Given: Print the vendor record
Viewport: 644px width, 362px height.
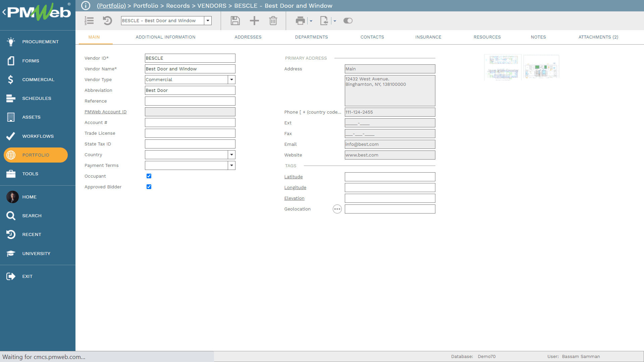Looking at the screenshot, I should (x=300, y=21).
